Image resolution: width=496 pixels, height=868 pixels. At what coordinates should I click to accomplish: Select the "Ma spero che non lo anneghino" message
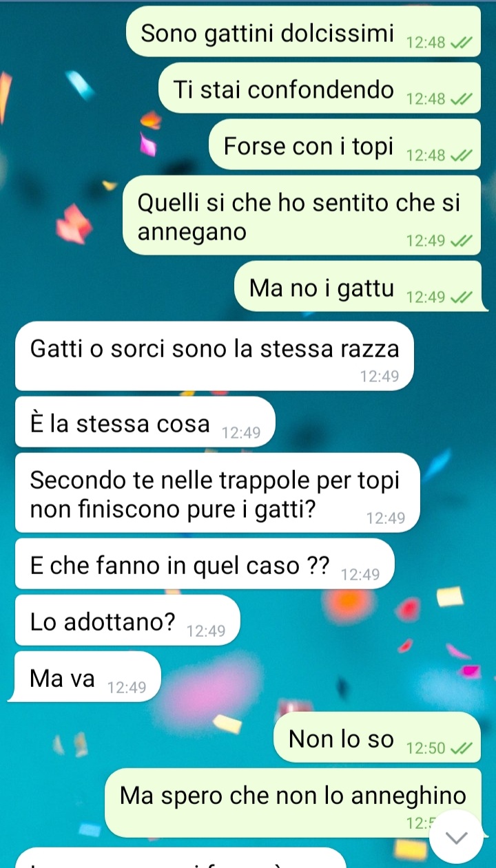tap(293, 803)
